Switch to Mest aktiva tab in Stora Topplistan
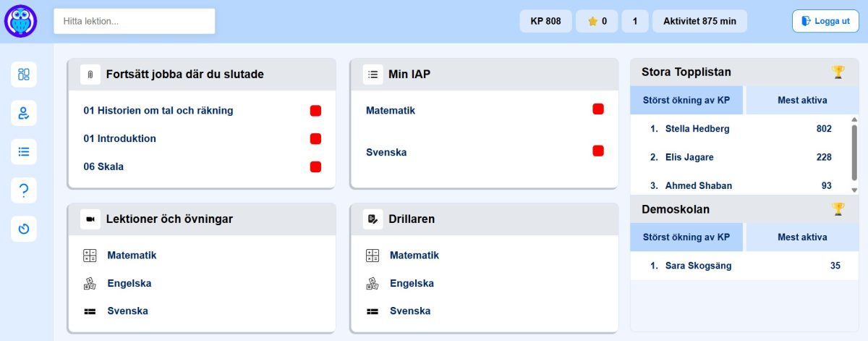868x341 pixels. click(x=801, y=100)
